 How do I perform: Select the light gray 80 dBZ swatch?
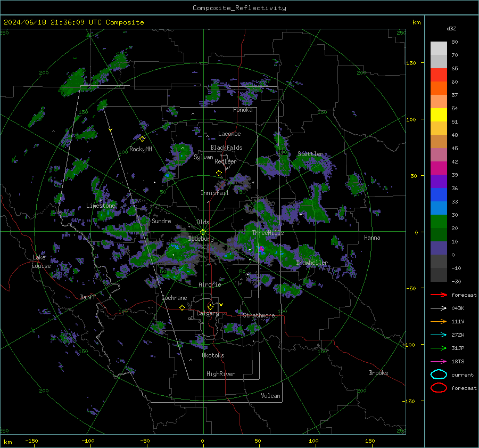coord(439,48)
